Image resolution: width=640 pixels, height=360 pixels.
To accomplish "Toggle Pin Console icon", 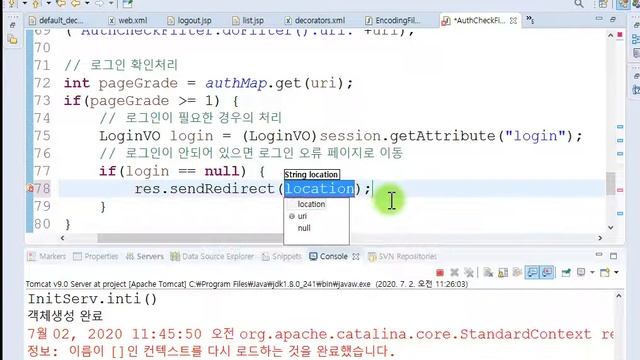I will 566,272.
